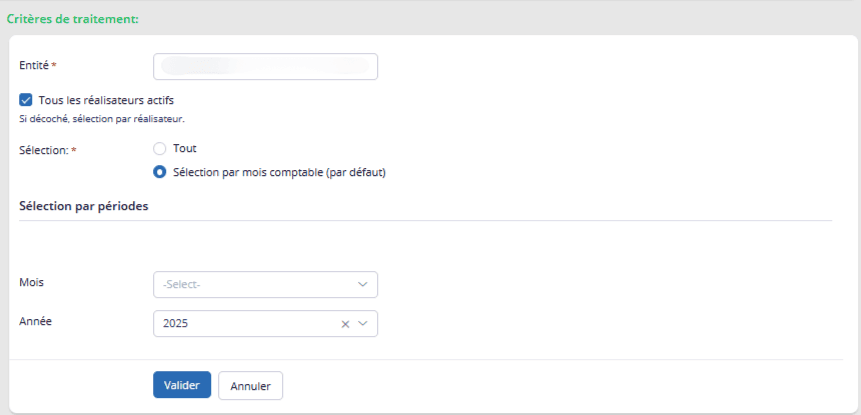861x415 pixels.
Task: Click the Année field label
Action: tap(36, 322)
